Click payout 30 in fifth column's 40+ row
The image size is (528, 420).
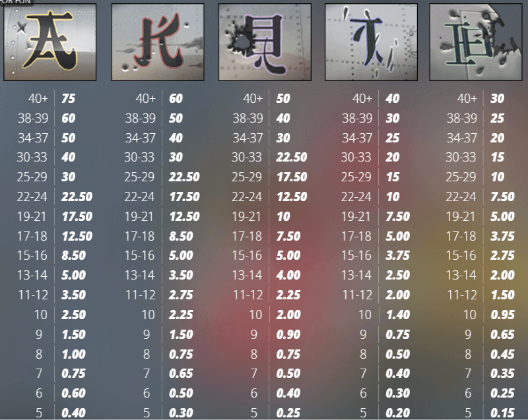pos(498,98)
